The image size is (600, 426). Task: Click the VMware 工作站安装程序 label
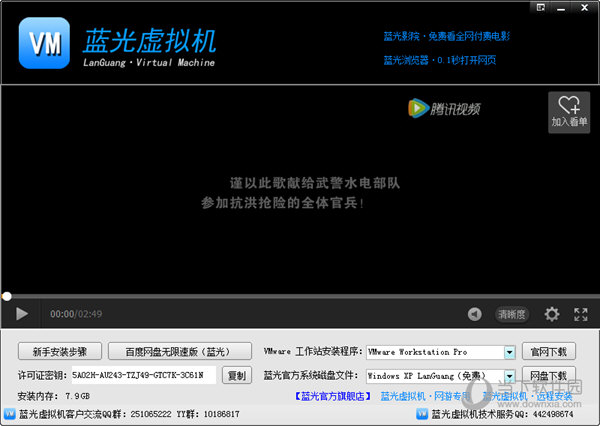click(313, 351)
